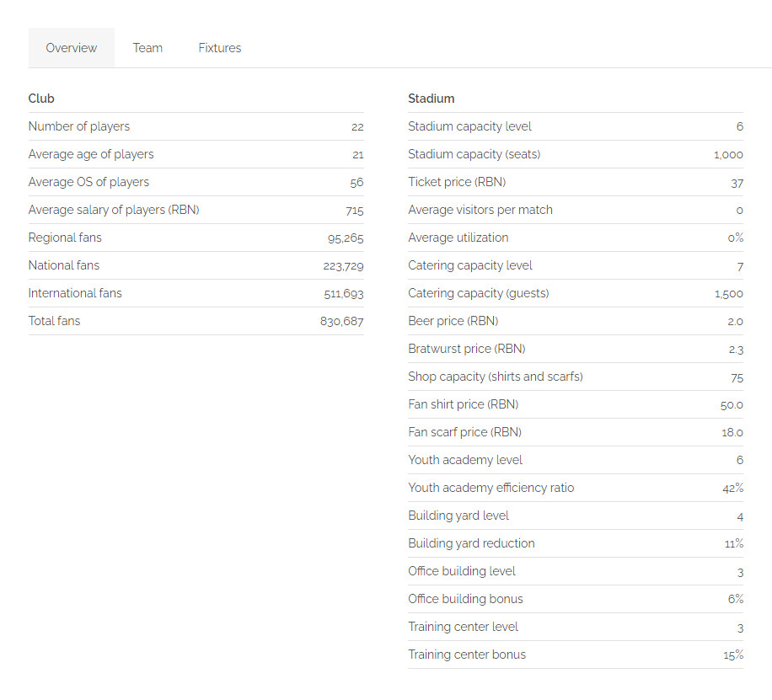Select the Youth academy efficiency ratio row
This screenshot has width=772, height=700.
tap(576, 488)
